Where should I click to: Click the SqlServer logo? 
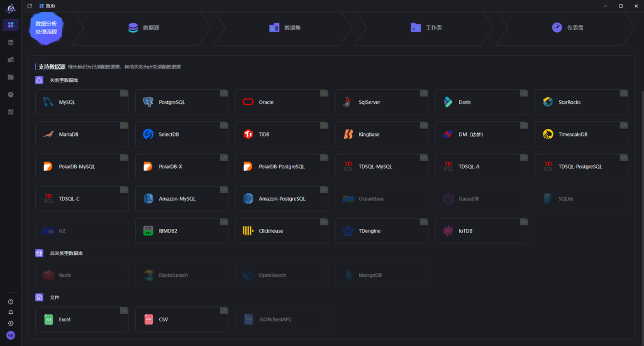point(348,102)
